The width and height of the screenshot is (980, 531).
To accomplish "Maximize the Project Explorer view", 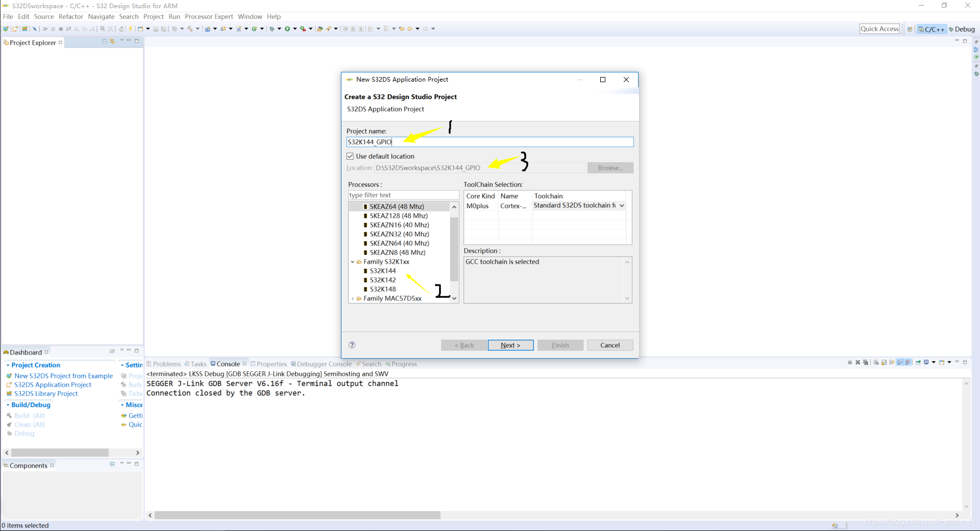I will point(137,41).
